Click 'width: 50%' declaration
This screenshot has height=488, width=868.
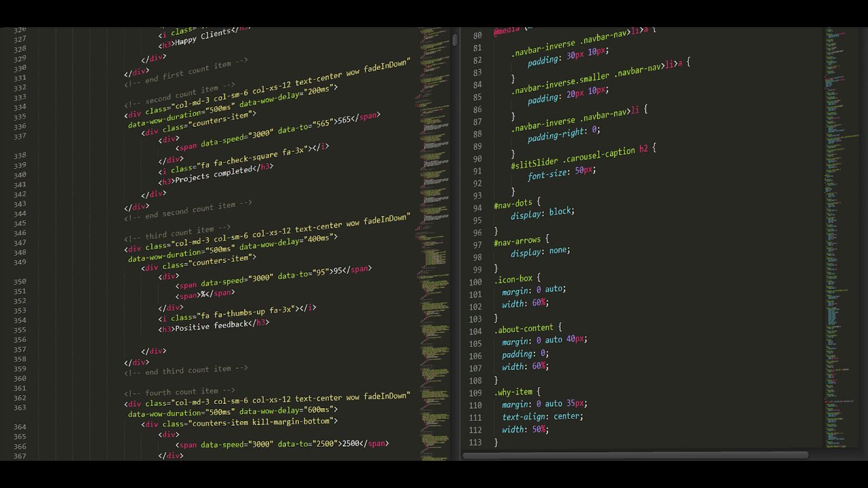point(526,430)
